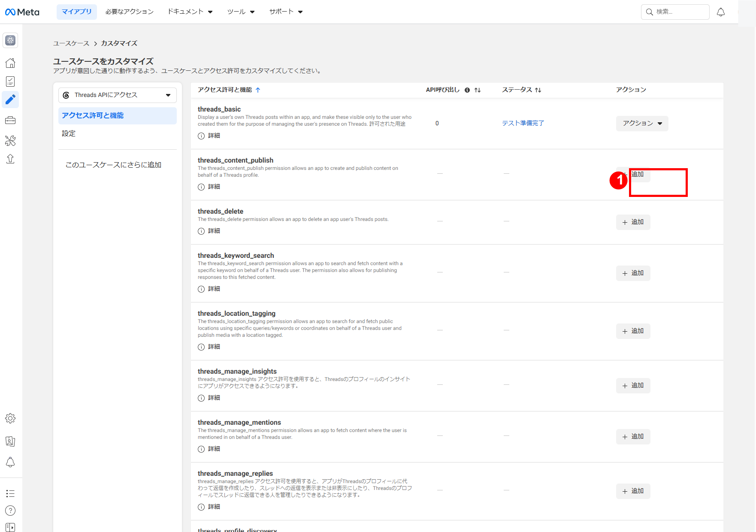This screenshot has height=532, width=756.
Task: Sort the ステータス column
Action: click(x=538, y=90)
